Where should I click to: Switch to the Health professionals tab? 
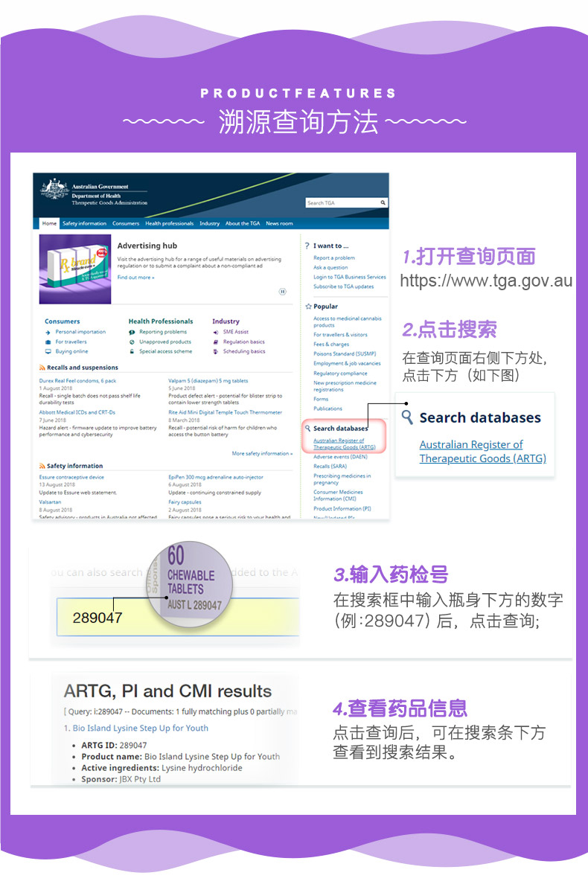169,223
